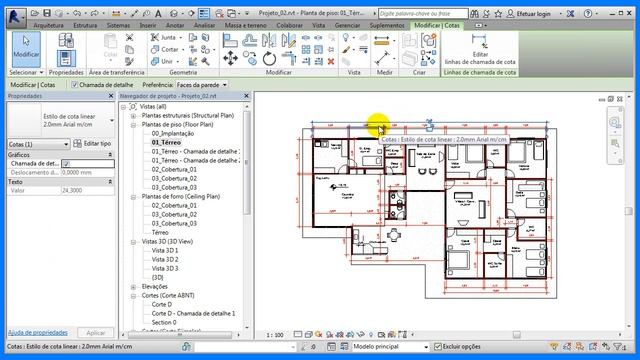
Task: Open the Faces da parede dropdown
Action: [202, 85]
